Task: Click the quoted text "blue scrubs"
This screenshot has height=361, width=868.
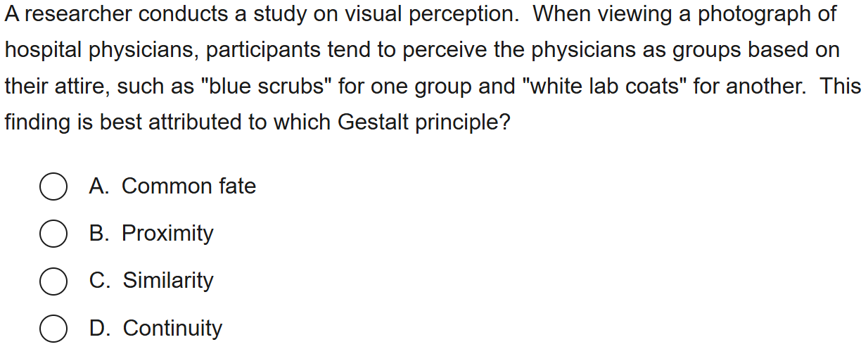Action: (x=266, y=87)
